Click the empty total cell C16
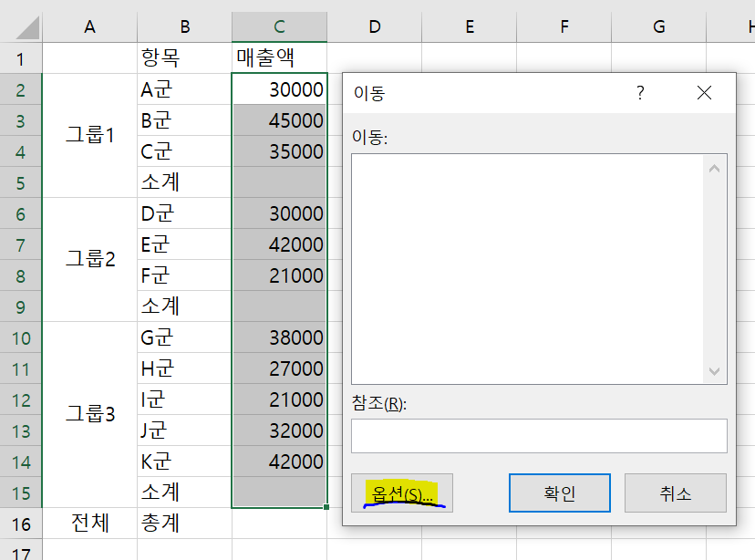755x560 pixels. coord(279,524)
